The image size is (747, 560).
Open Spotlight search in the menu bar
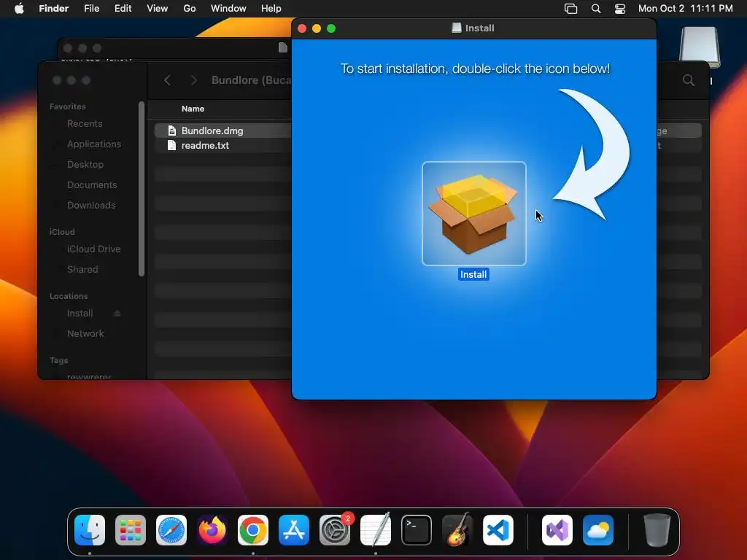[x=596, y=9]
